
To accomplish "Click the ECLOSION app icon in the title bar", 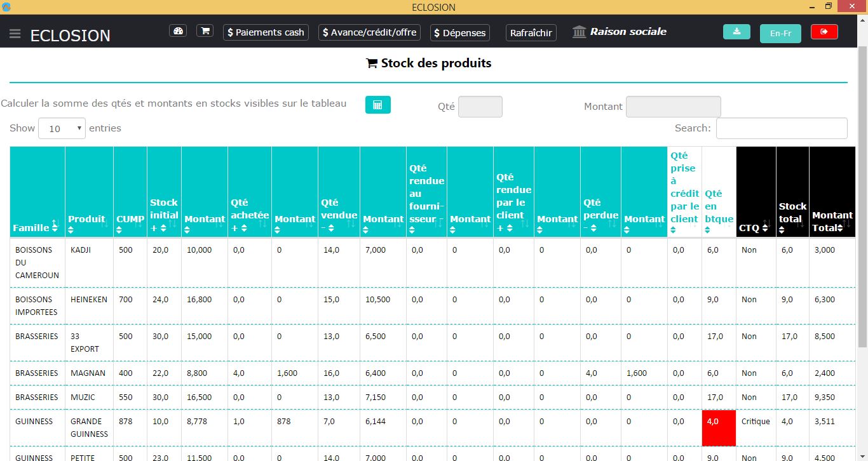I will (6, 7).
